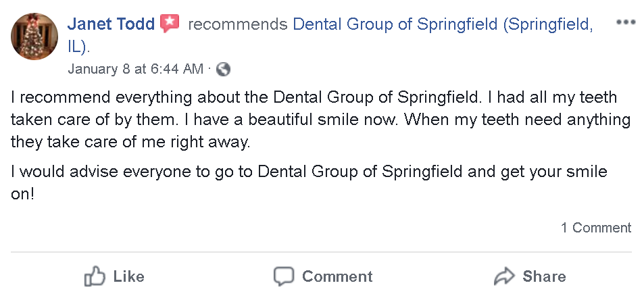644x298 pixels.
Task: Click the 'IL).' wrapped part of page link
Action: 78,47
